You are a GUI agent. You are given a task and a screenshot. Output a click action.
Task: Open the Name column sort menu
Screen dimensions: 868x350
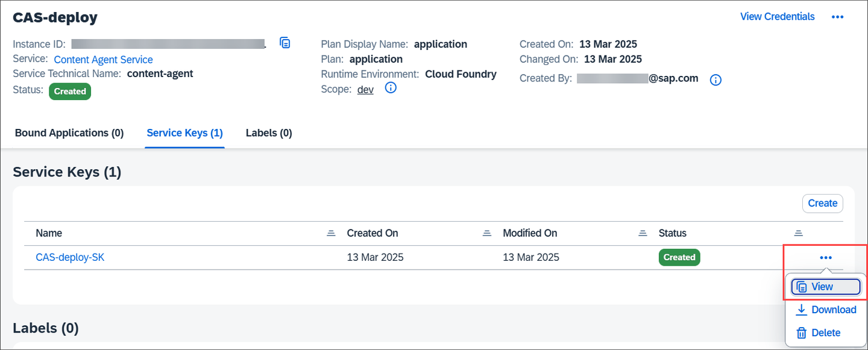pos(331,233)
